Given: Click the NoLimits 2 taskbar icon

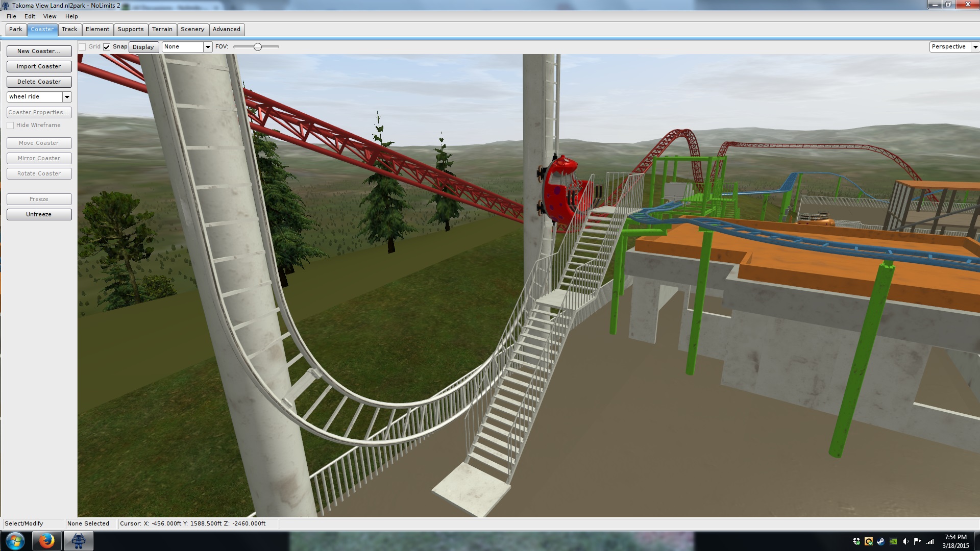Looking at the screenshot, I should point(78,540).
